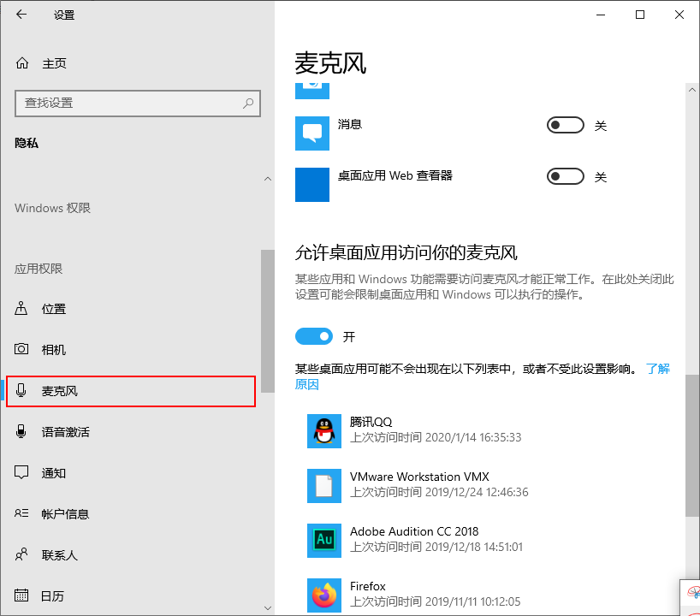
Task: Click the search magnifier icon in 查找设置
Action: click(248, 103)
